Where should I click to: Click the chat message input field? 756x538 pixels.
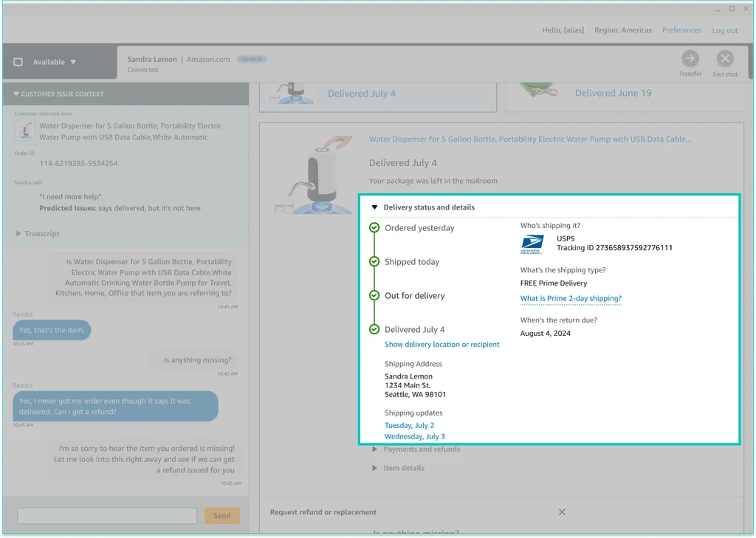107,516
